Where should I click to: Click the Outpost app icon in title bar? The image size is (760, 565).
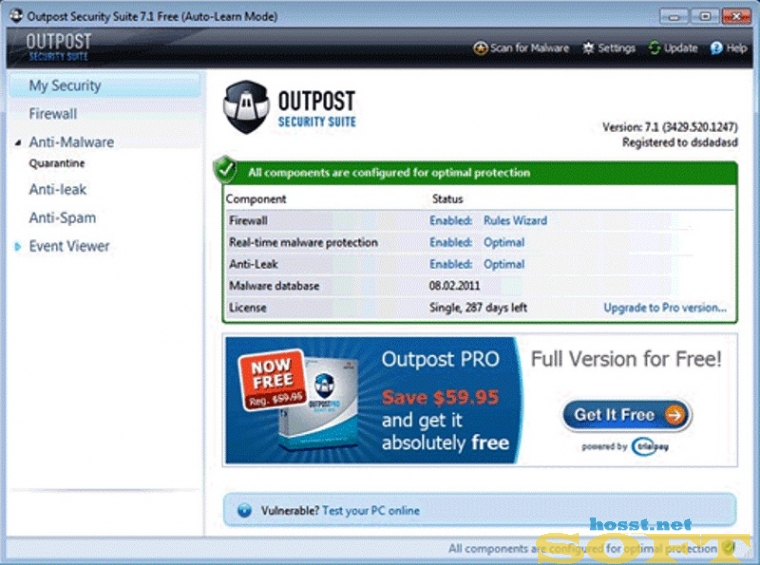pyautogui.click(x=16, y=16)
